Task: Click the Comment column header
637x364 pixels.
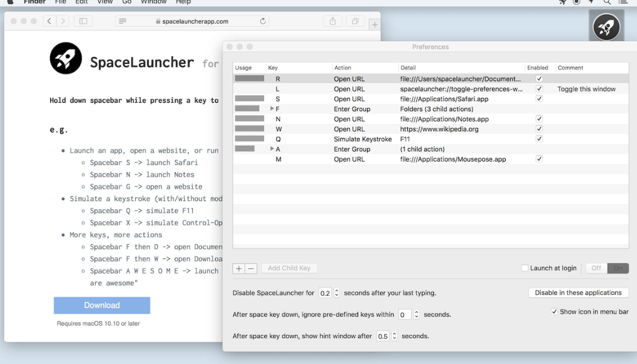Action: (x=593, y=68)
